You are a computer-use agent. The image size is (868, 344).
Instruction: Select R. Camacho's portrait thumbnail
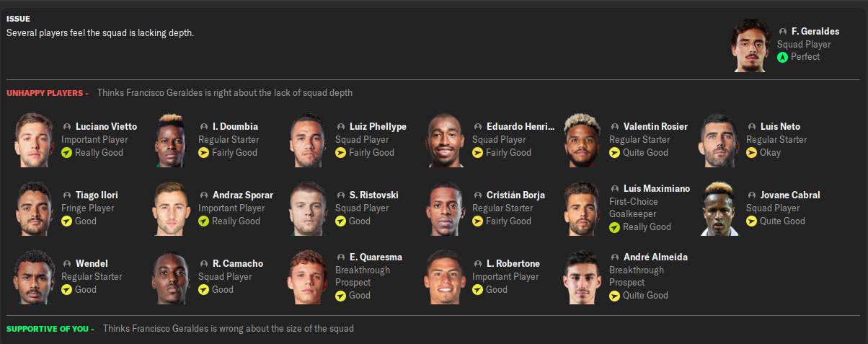tap(172, 277)
